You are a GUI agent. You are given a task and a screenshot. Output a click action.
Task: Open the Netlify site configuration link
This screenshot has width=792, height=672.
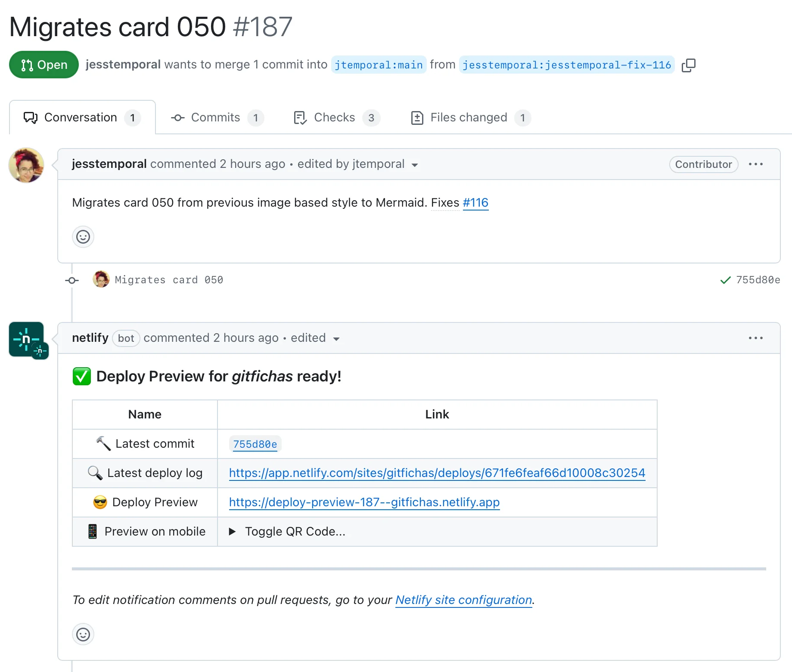[463, 600]
